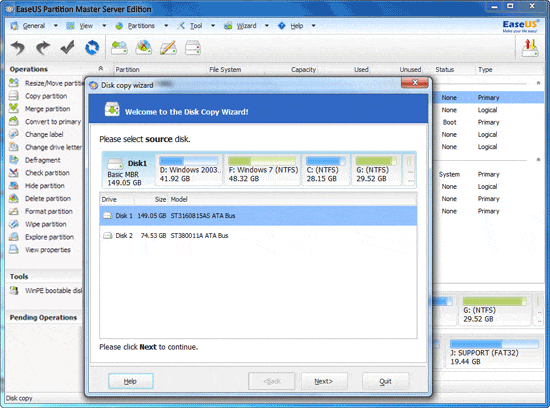Click the G: (NTFS) block in main disk map
Screen dimensions: 550x408
point(495,310)
